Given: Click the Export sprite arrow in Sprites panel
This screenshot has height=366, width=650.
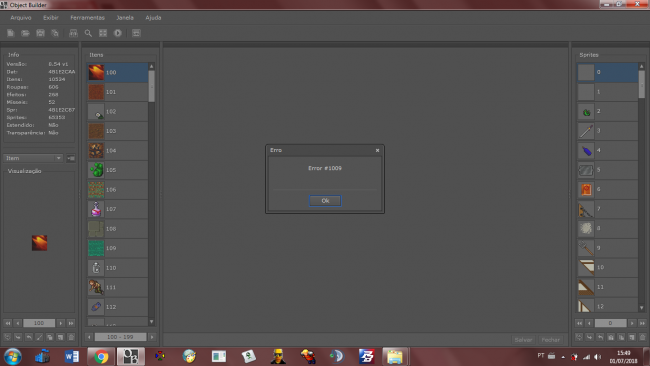Looking at the screenshot, I should [x=600, y=337].
